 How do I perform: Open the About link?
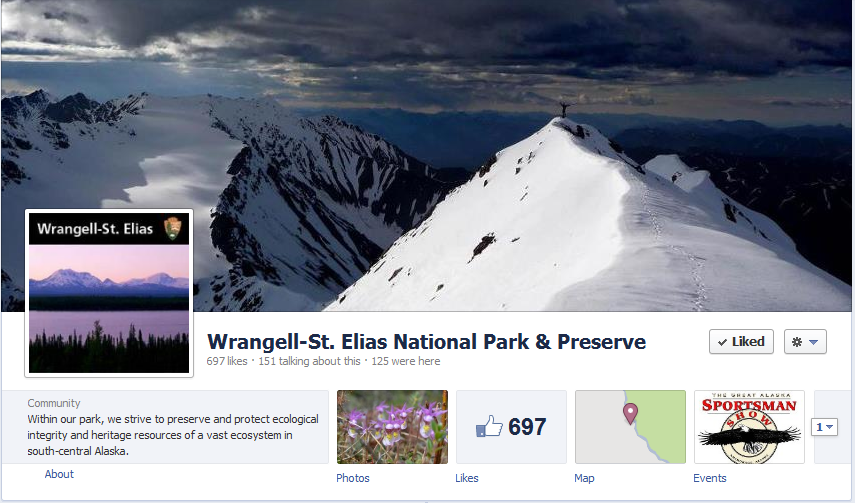(x=59, y=474)
